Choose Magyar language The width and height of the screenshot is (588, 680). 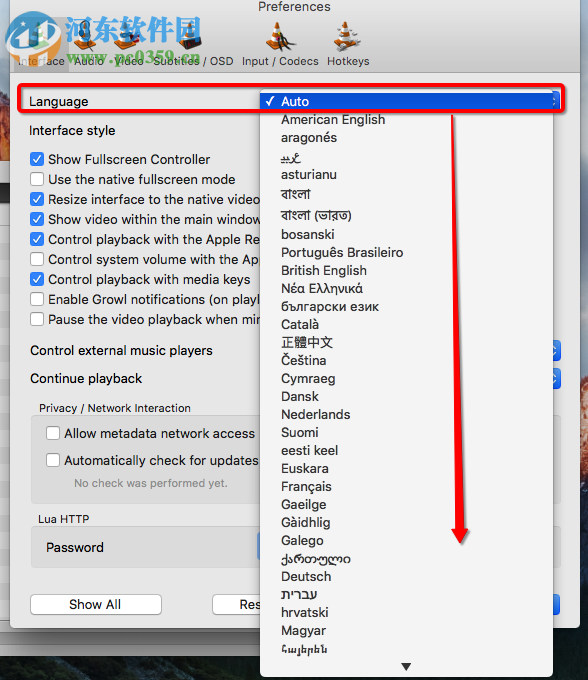click(x=406, y=630)
